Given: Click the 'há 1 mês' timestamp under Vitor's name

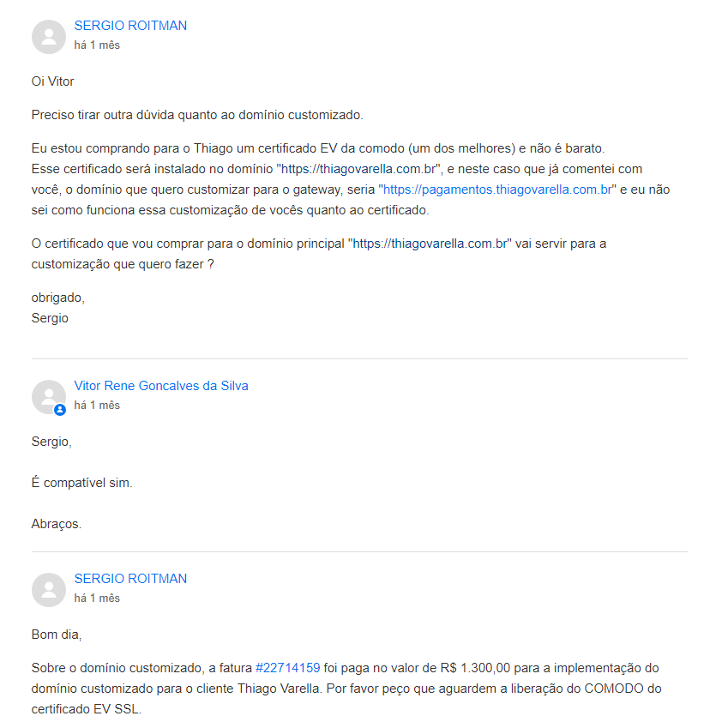Looking at the screenshot, I should 97,406.
